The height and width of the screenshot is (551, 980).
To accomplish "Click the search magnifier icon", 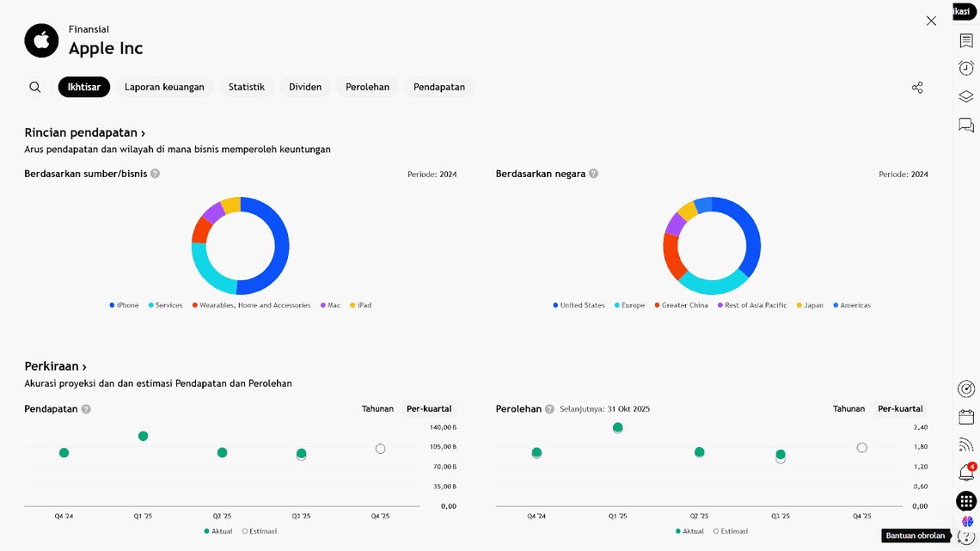I will point(35,87).
